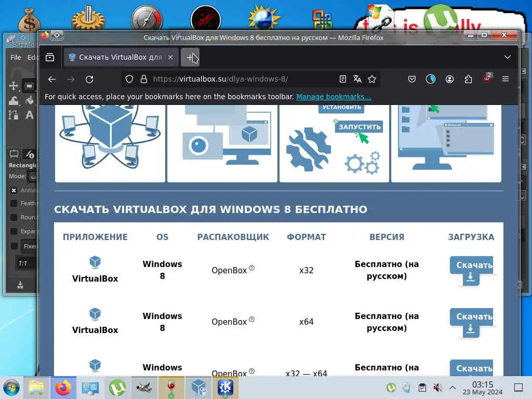Image resolution: width=532 pixels, height=399 pixels.
Task: Open the Extensions puzzle-piece menu
Action: [468, 79]
